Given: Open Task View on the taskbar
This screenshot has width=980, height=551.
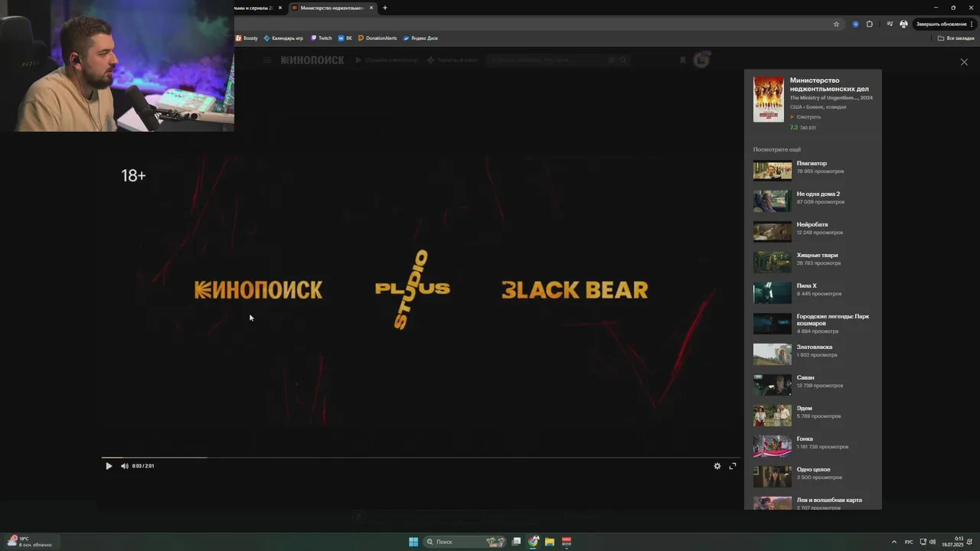Looking at the screenshot, I should [x=517, y=542].
